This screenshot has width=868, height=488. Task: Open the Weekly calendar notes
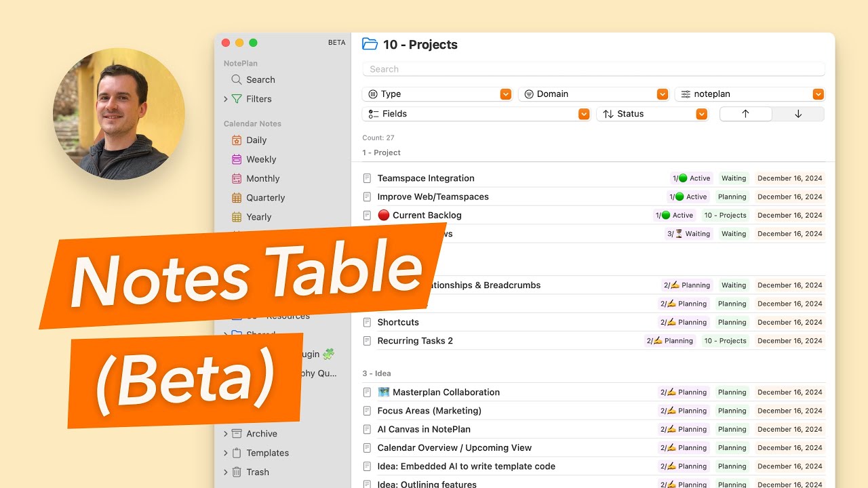click(254, 159)
